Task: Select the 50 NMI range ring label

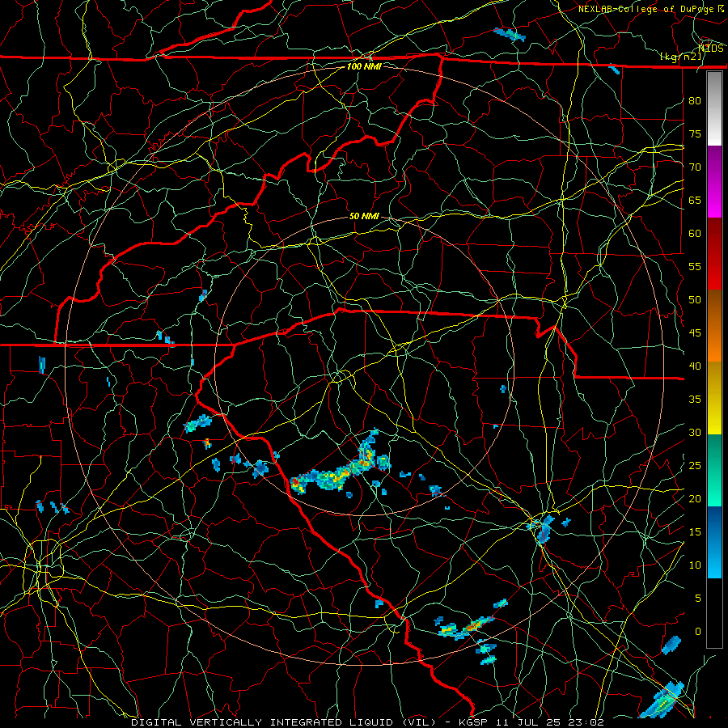Action: pyautogui.click(x=364, y=216)
